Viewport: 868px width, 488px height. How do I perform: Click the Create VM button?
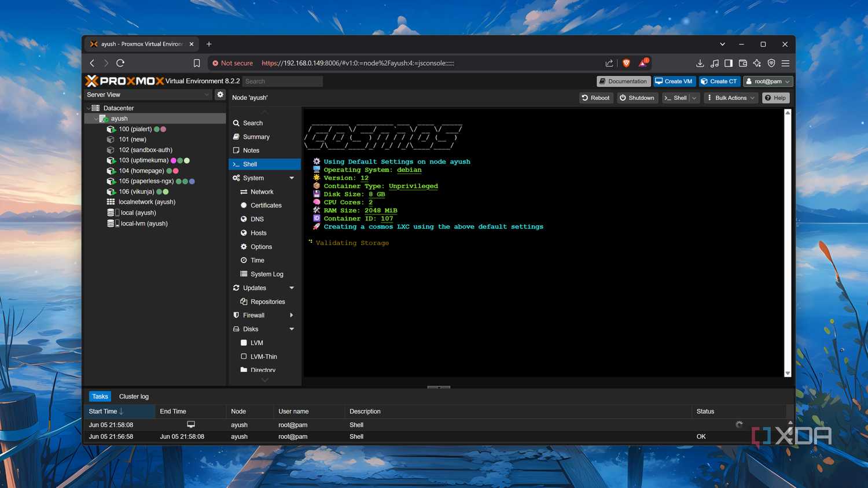point(674,82)
